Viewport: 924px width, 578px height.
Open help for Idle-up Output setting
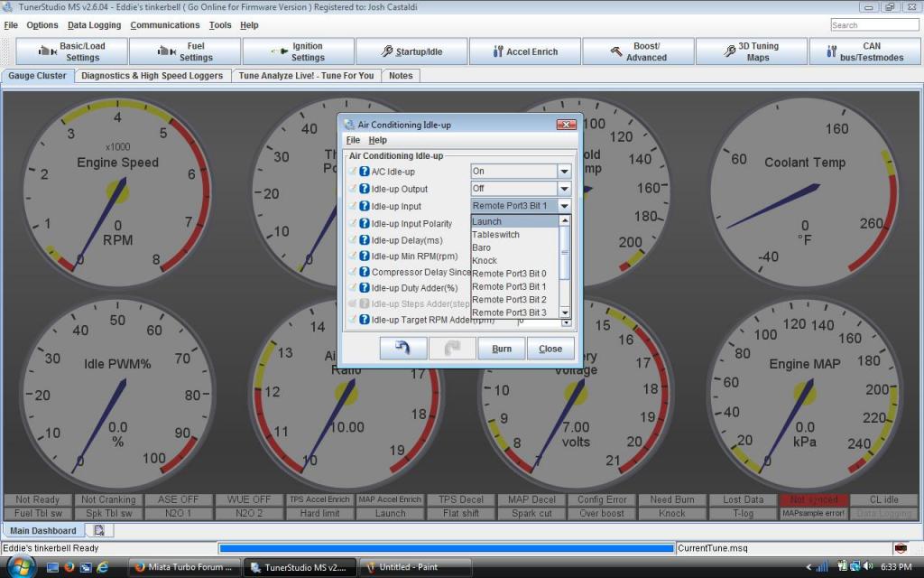[x=365, y=190]
